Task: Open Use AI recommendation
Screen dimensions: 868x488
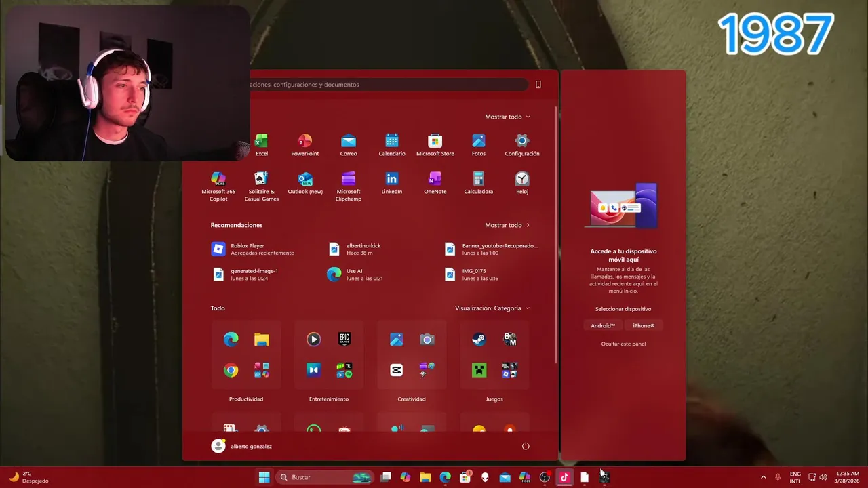Action: point(355,274)
